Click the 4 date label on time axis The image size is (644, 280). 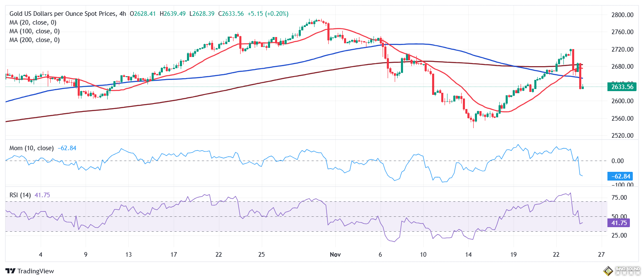pyautogui.click(x=40, y=254)
